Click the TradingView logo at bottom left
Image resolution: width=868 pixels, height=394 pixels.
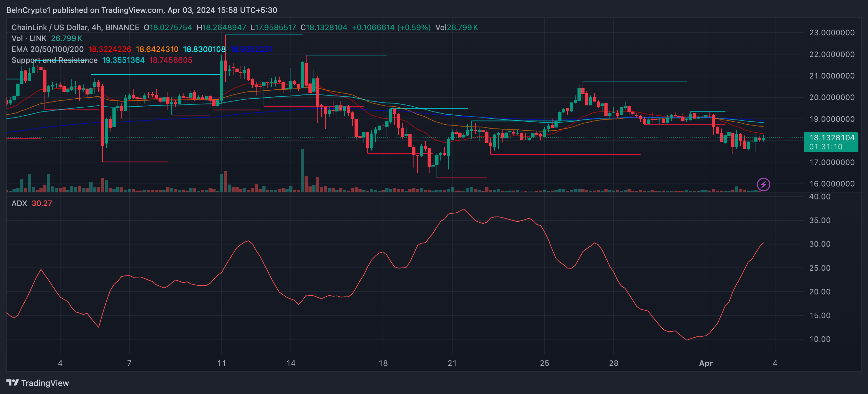click(x=38, y=383)
